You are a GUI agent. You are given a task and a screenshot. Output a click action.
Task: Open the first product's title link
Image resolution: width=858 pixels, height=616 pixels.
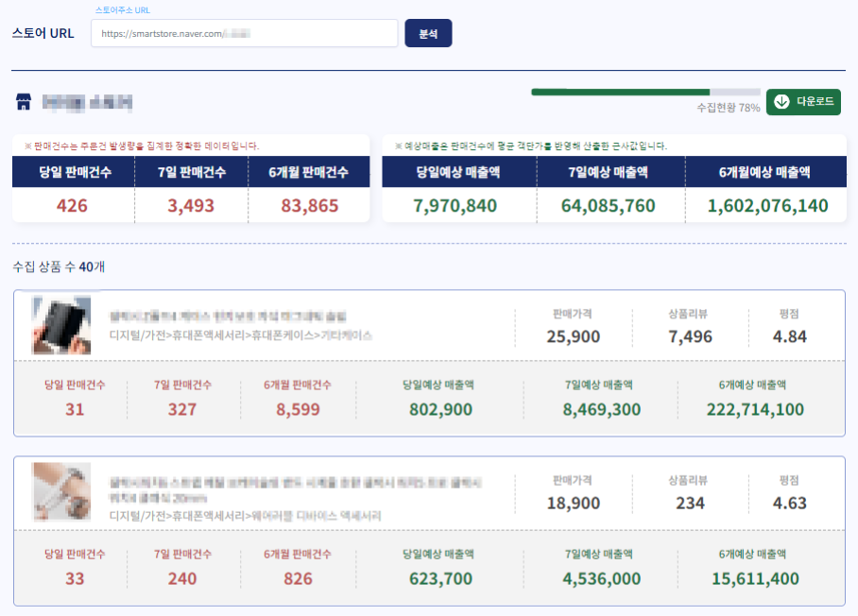coord(228,317)
